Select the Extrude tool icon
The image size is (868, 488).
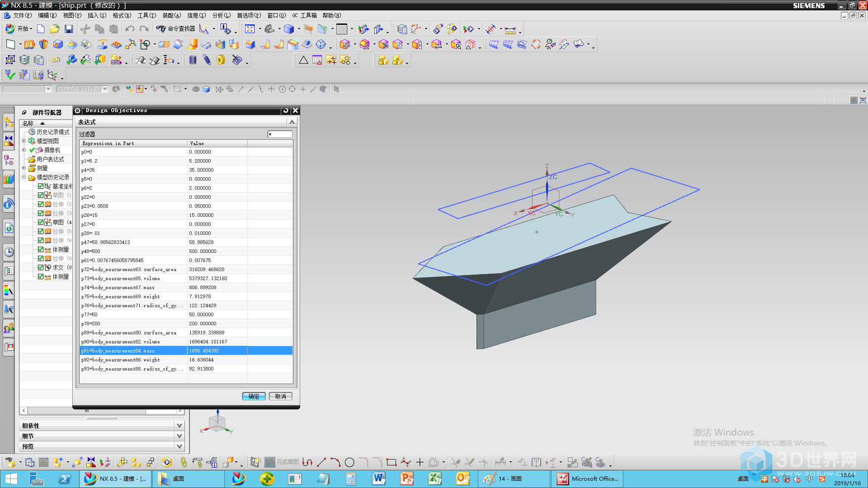click(x=29, y=44)
